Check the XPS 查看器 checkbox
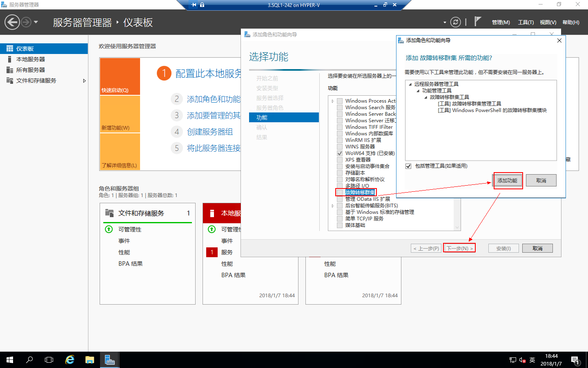 pos(340,160)
